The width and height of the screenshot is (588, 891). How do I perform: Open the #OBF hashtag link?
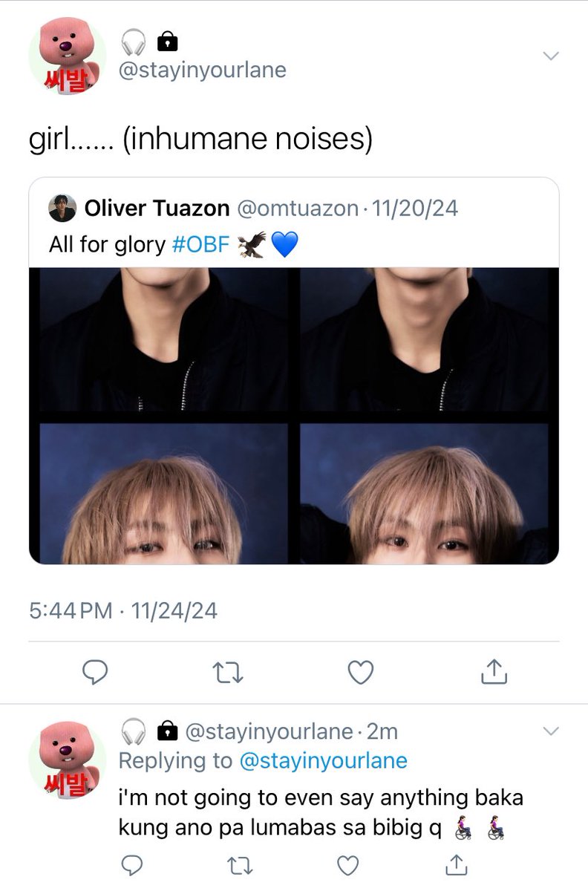coord(201,244)
